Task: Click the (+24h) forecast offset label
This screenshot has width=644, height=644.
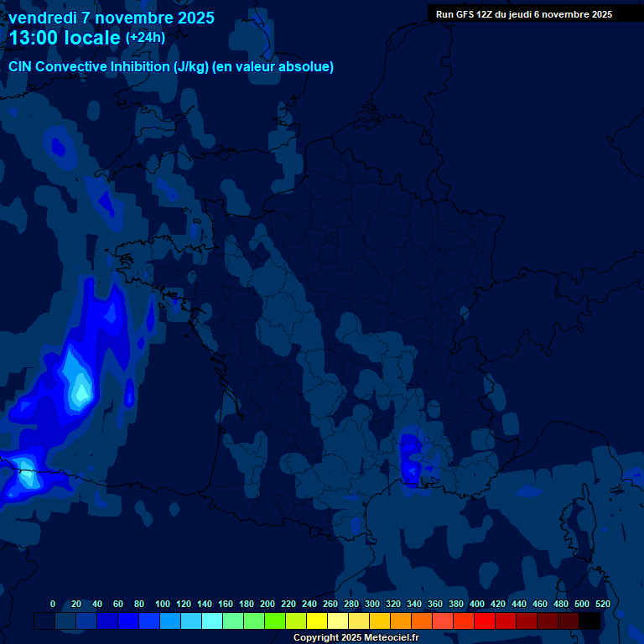Action: tap(145, 38)
